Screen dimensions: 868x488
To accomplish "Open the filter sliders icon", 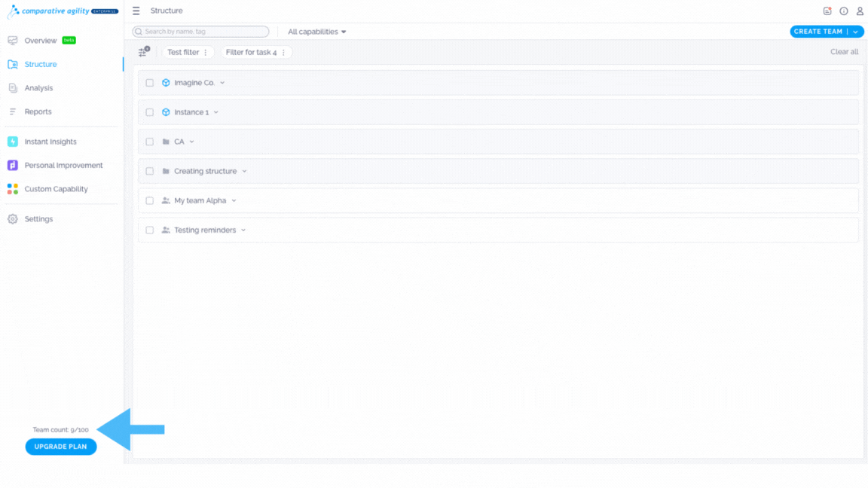I will point(144,51).
